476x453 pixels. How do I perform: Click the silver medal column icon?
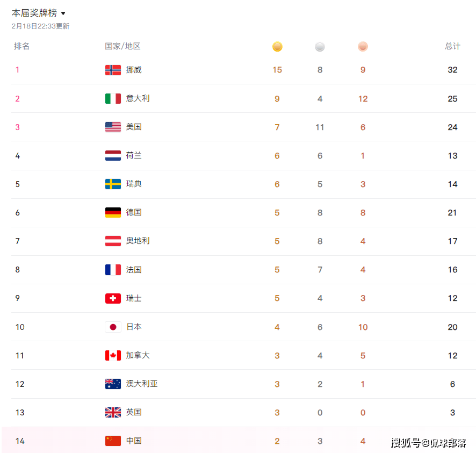click(320, 47)
